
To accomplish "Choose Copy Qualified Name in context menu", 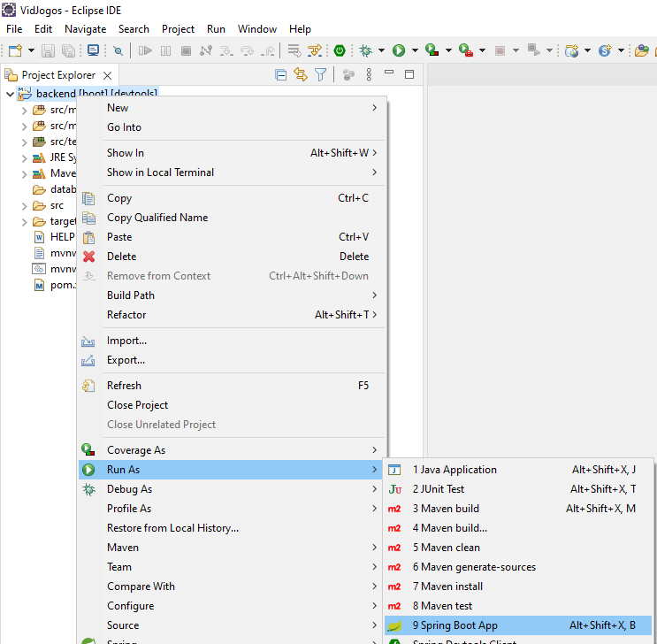I will [x=232, y=218].
